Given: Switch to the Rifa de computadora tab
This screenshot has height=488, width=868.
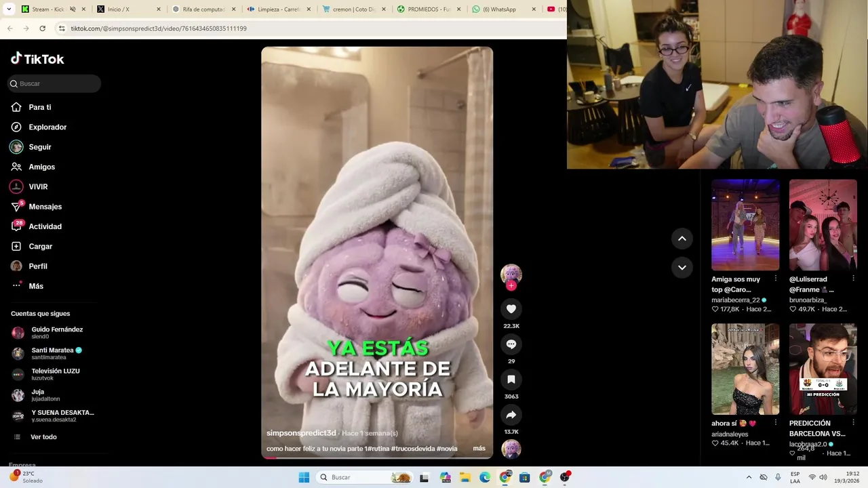Looking at the screenshot, I should [202, 9].
